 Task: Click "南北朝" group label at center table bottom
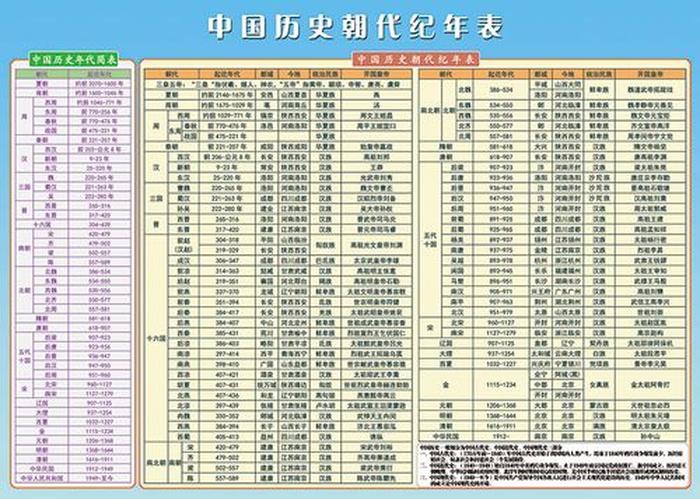click(156, 462)
